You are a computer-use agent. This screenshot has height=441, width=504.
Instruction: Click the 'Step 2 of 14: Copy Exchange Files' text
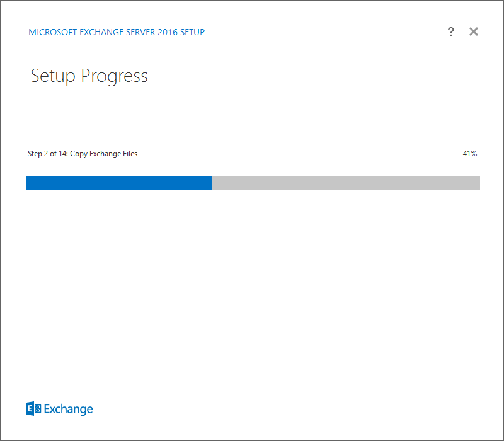click(83, 153)
